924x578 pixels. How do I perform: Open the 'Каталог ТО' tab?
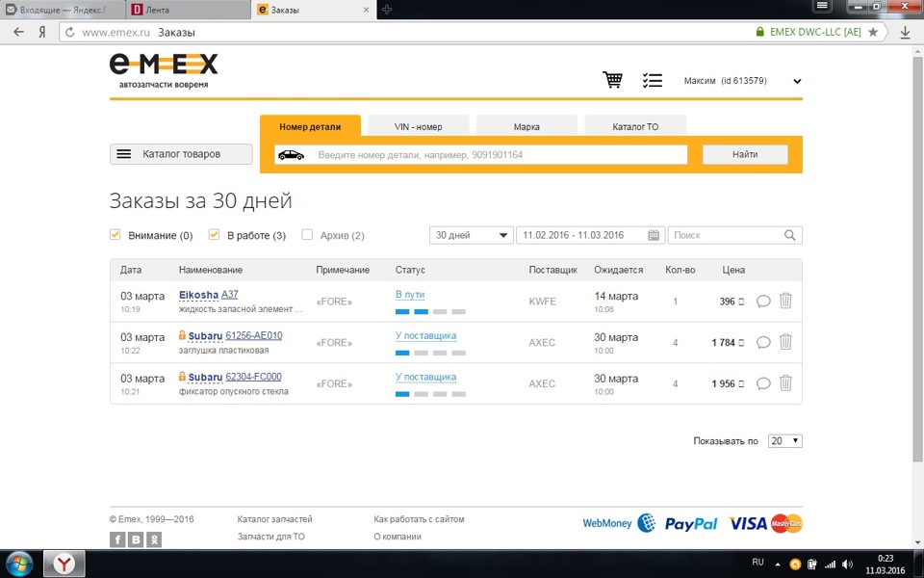[x=635, y=125]
